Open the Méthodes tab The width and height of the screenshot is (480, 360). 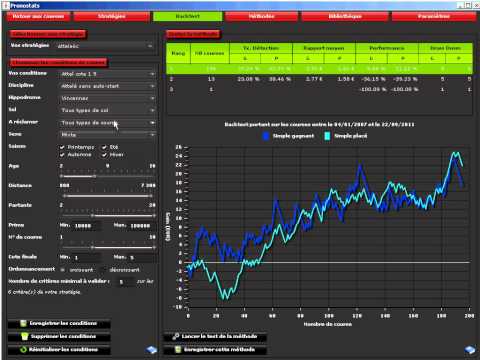[x=261, y=16]
